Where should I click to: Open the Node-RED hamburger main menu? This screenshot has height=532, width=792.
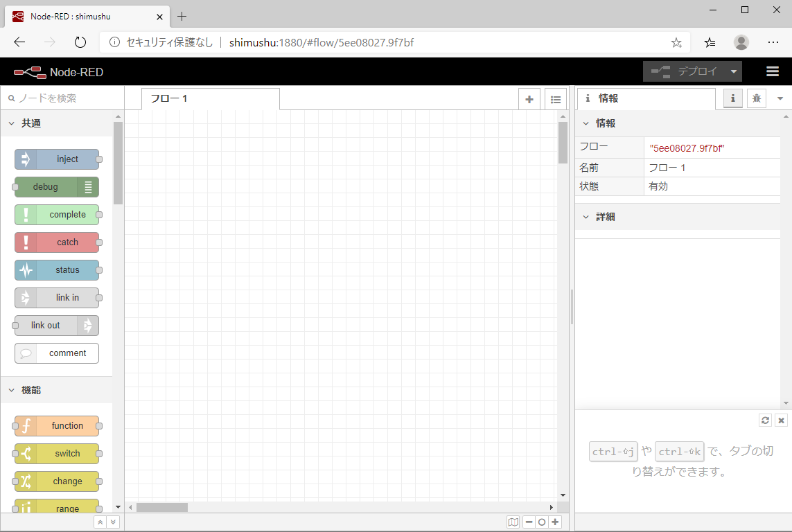click(773, 71)
